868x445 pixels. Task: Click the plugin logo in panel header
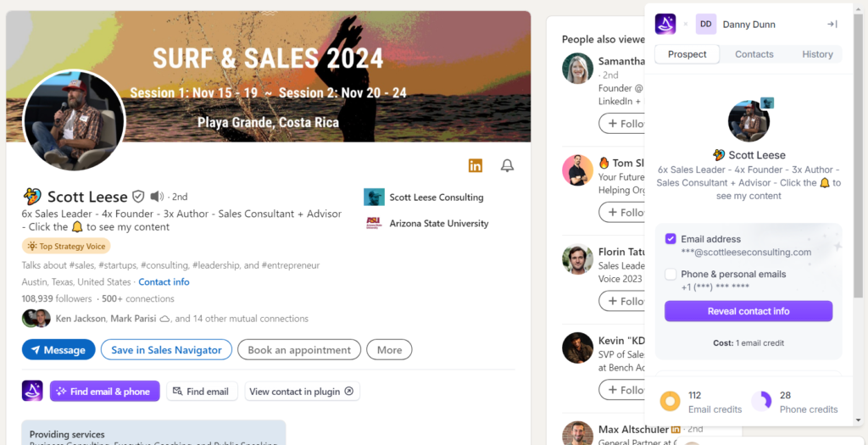pyautogui.click(x=665, y=25)
